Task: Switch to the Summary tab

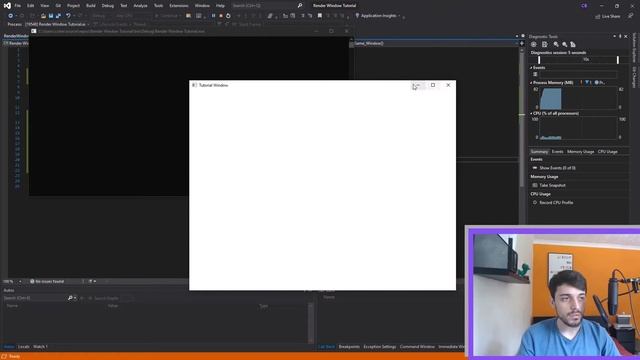Action: pyautogui.click(x=539, y=151)
